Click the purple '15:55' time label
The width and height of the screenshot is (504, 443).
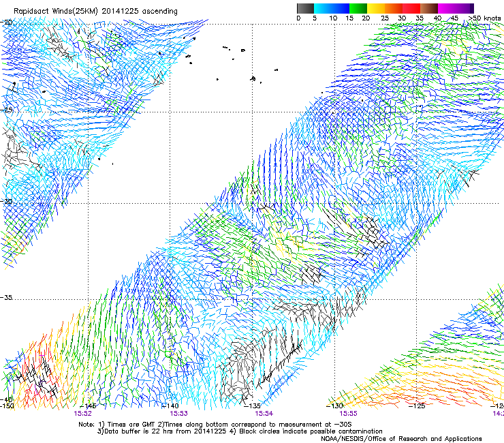pyautogui.click(x=348, y=414)
